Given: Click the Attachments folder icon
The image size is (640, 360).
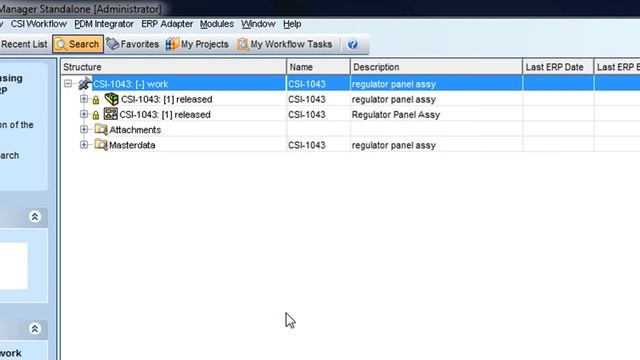Looking at the screenshot, I should pyautogui.click(x=101, y=129).
